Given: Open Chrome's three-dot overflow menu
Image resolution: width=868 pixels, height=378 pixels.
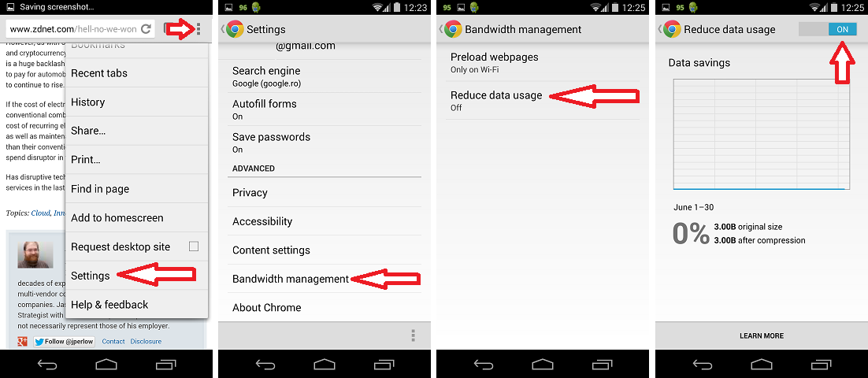Looking at the screenshot, I should [198, 29].
